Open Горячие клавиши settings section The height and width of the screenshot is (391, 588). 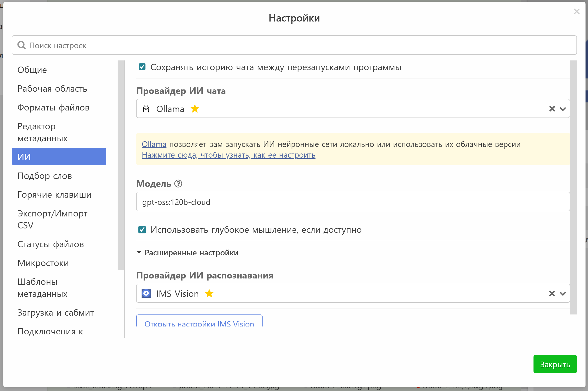coord(54,194)
